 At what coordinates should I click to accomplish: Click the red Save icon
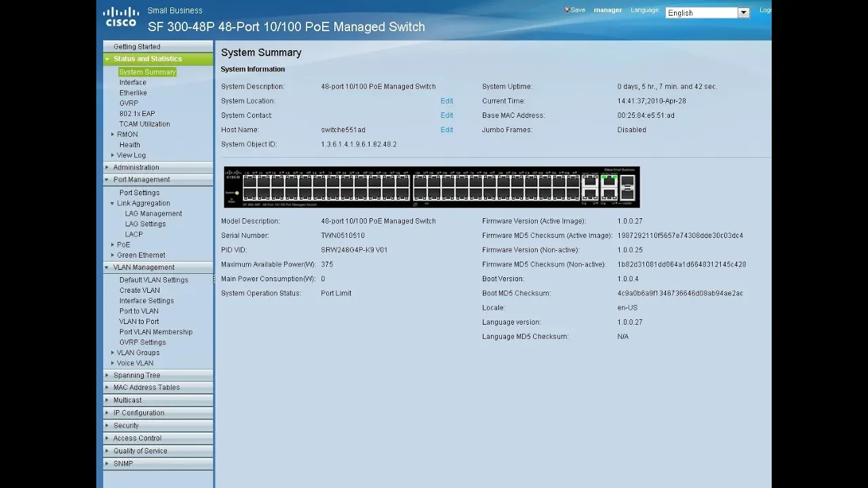click(567, 9)
